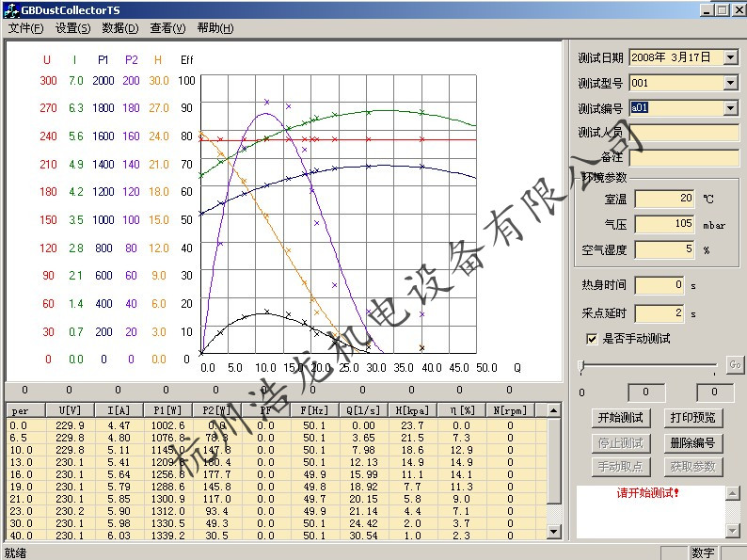Click the 室温 temperature input field

(665, 199)
